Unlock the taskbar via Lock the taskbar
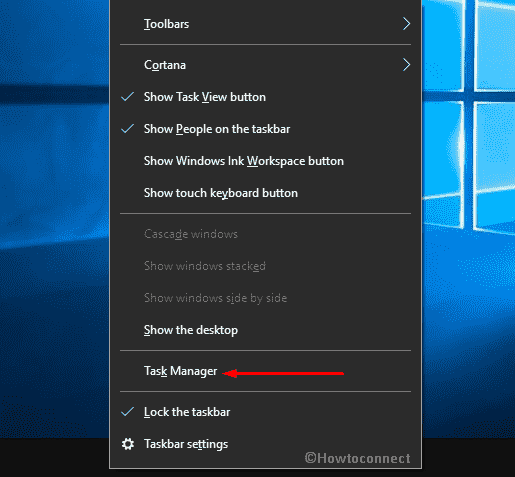 pos(265,412)
